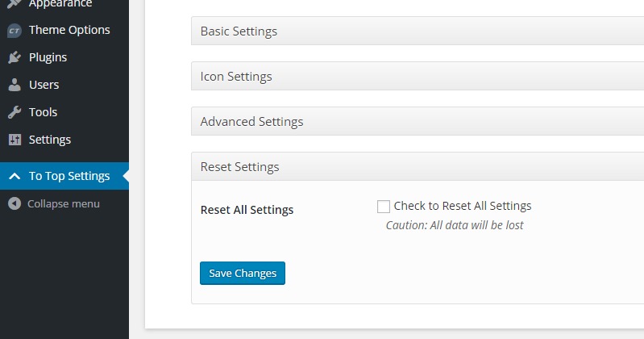
Task: Open the Theme Options menu text
Action: pos(69,31)
